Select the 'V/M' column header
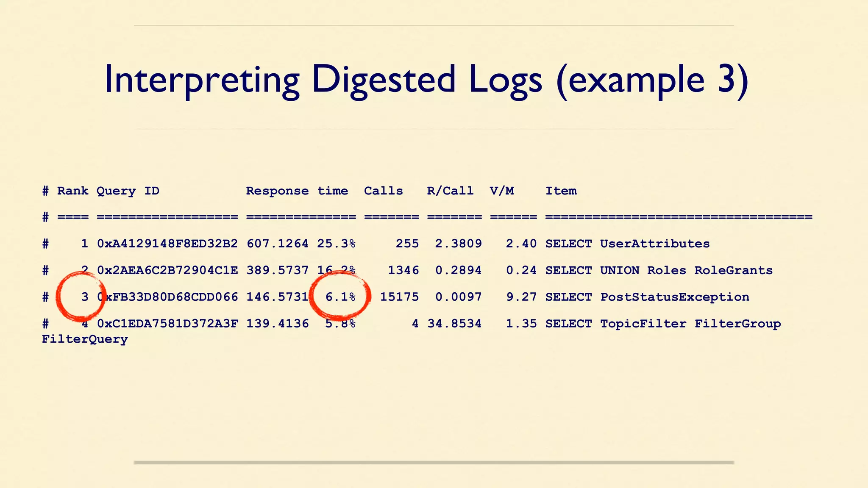The height and width of the screenshot is (488, 868). (502, 191)
